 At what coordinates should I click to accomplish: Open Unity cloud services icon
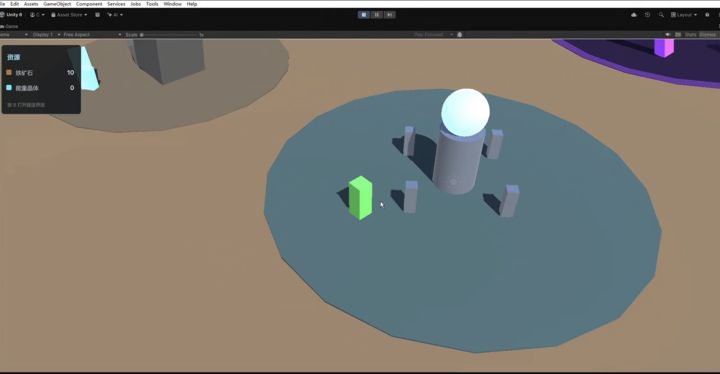[x=634, y=15]
